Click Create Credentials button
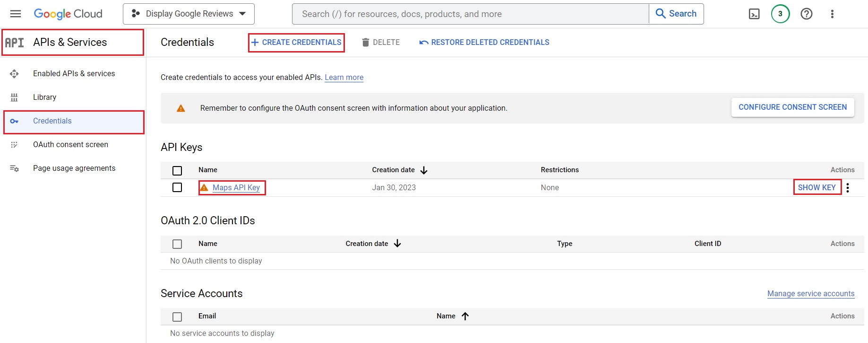Viewport: 868px width, 343px height. click(x=296, y=43)
